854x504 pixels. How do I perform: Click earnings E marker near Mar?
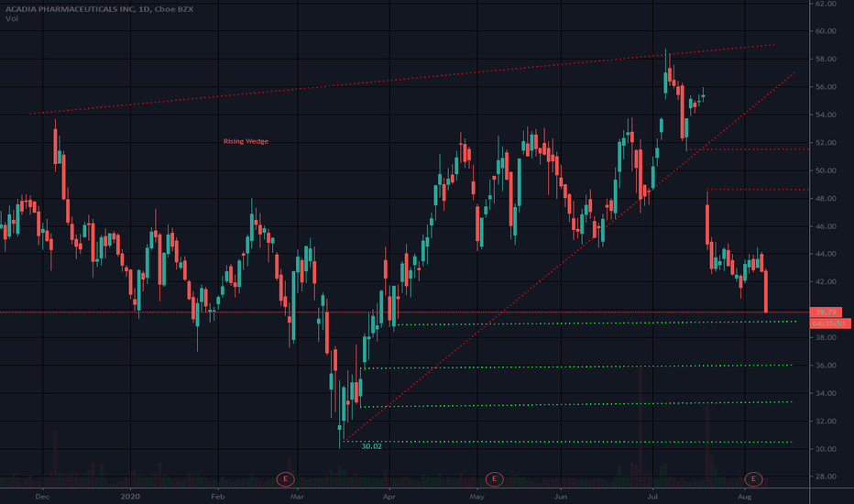[285, 479]
